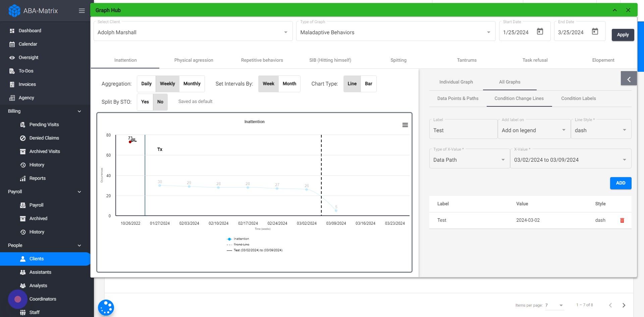The image size is (644, 317).
Task: Set aggregation to Monthly
Action: [192, 84]
